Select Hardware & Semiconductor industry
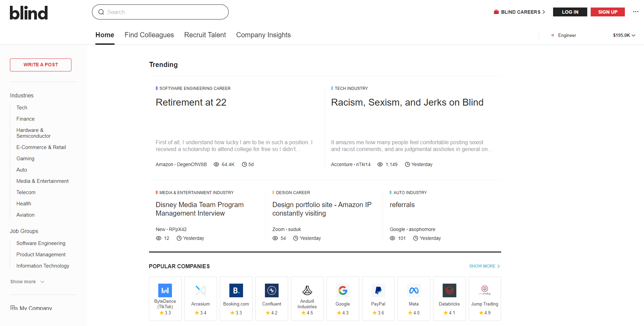This screenshot has width=644, height=326. (33, 133)
